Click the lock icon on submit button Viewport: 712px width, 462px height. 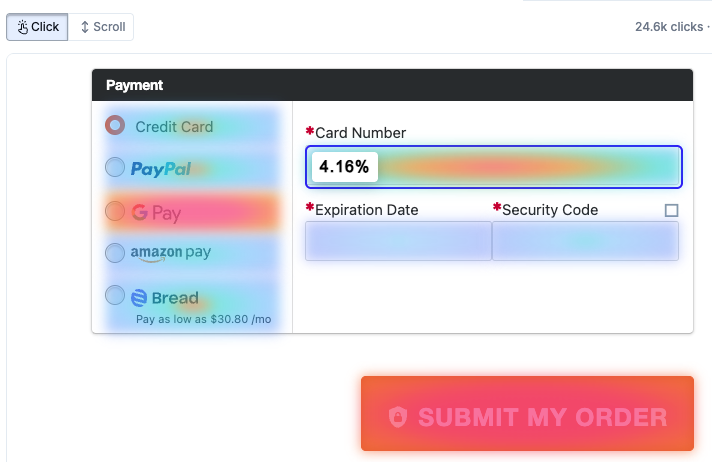(398, 417)
